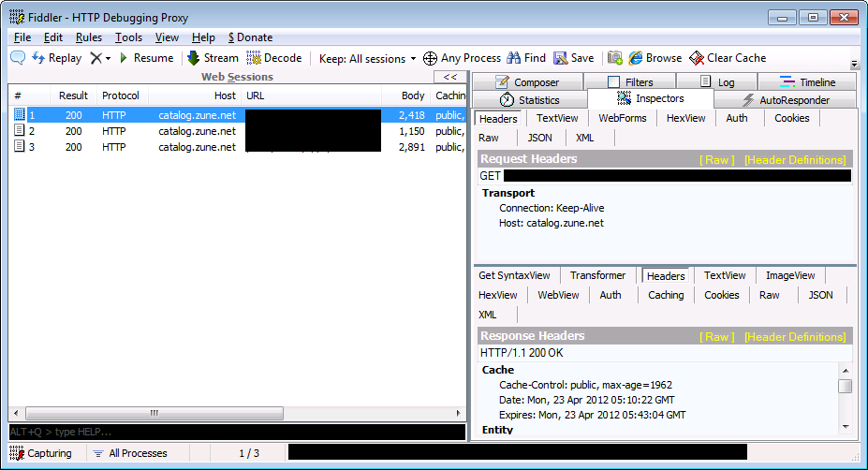Click the All Processes status filter
Image resolution: width=868 pixels, height=470 pixels.
click(x=130, y=453)
